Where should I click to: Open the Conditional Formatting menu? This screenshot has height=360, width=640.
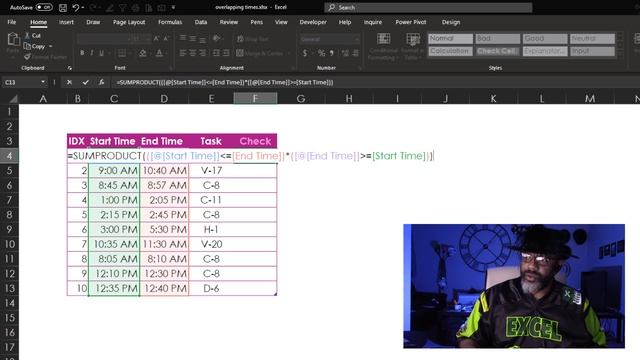tap(383, 47)
